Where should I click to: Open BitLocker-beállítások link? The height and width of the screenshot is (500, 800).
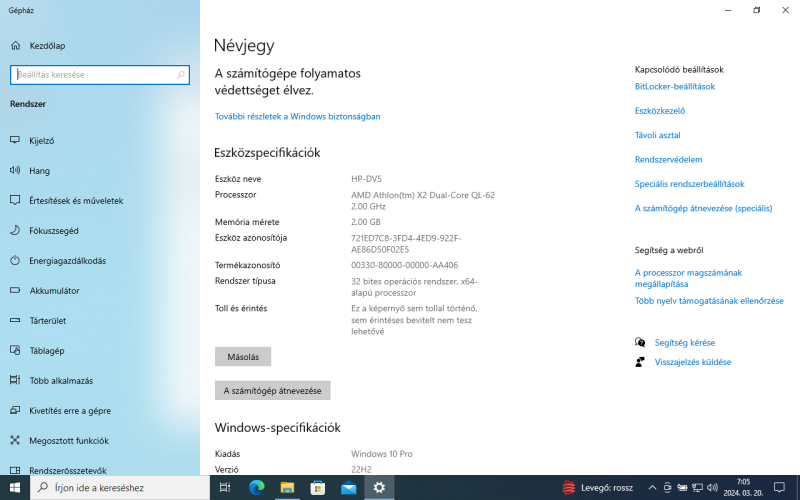click(x=674, y=86)
